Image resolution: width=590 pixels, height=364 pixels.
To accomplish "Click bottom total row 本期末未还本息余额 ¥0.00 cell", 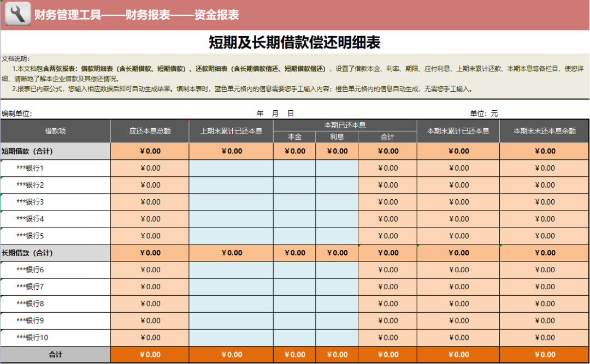I will 545,355.
